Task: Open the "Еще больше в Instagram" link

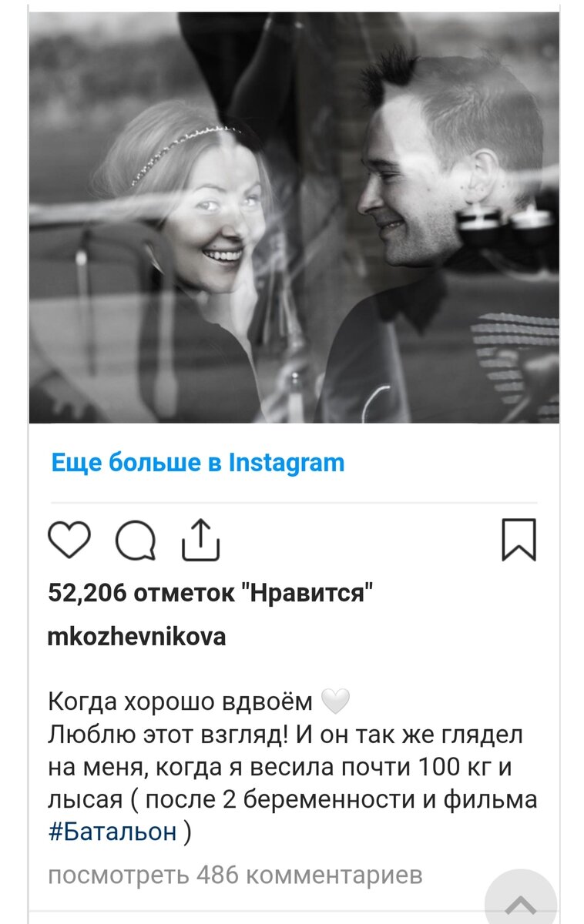Action: tap(198, 463)
